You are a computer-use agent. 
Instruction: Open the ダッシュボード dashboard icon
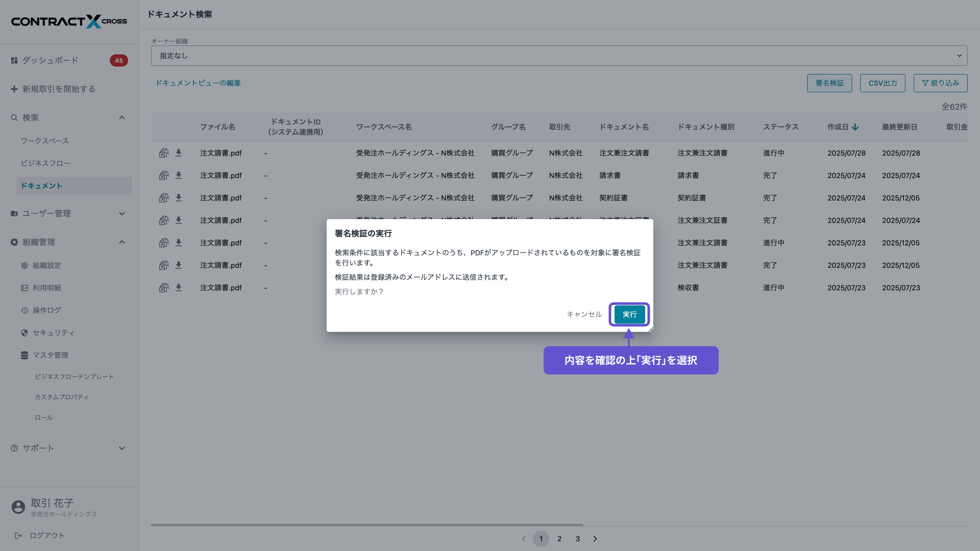pyautogui.click(x=14, y=60)
